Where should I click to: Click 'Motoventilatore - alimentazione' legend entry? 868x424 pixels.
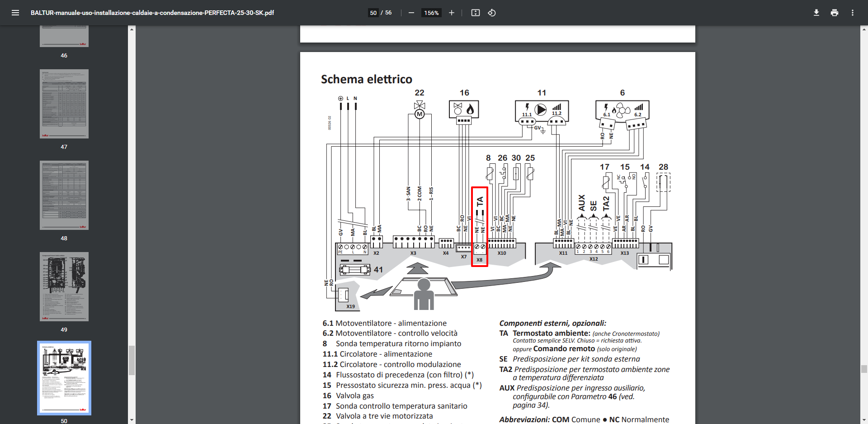(x=391, y=323)
